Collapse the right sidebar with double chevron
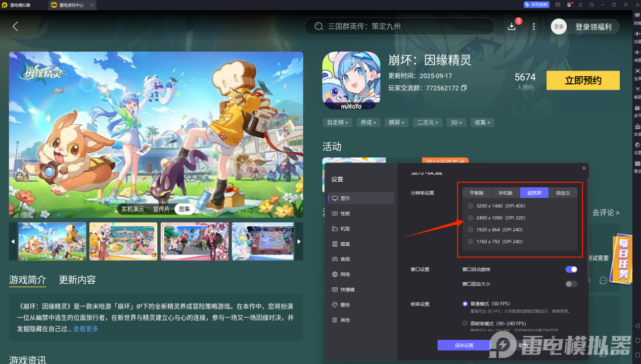 pyautogui.click(x=636, y=5)
